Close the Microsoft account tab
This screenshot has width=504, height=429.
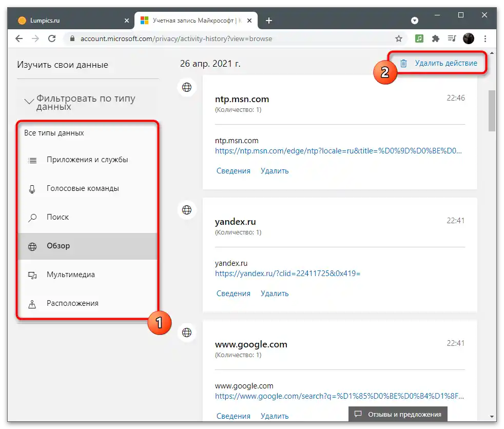click(x=249, y=21)
